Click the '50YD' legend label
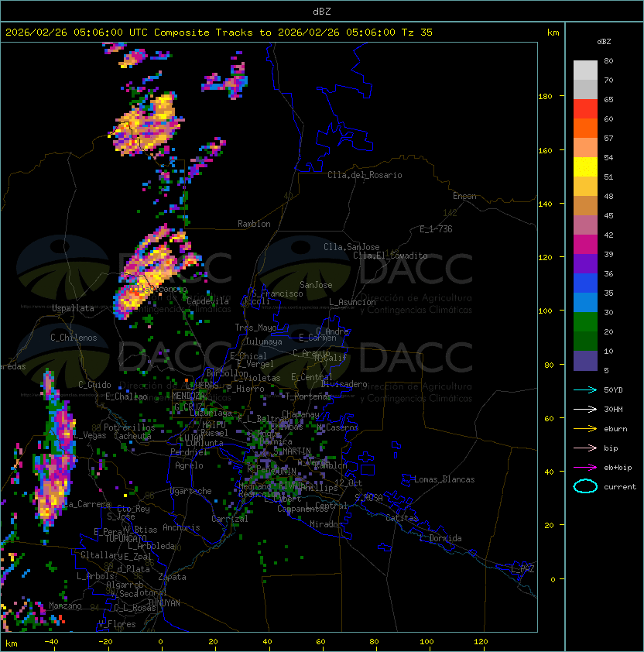 pos(613,390)
